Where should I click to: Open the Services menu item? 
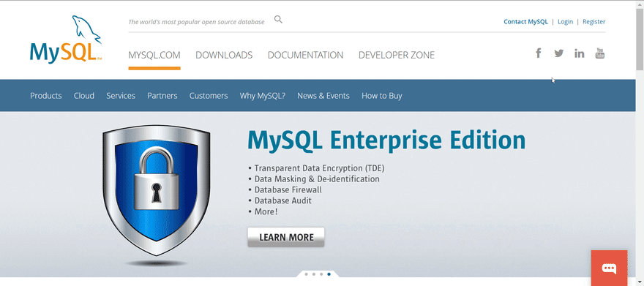coord(121,96)
